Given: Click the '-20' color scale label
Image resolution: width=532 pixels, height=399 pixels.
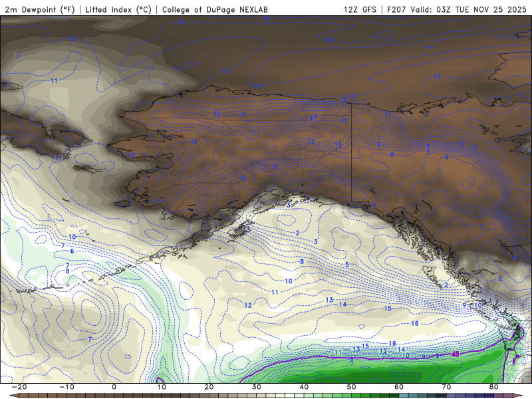Looking at the screenshot, I should (19, 387).
